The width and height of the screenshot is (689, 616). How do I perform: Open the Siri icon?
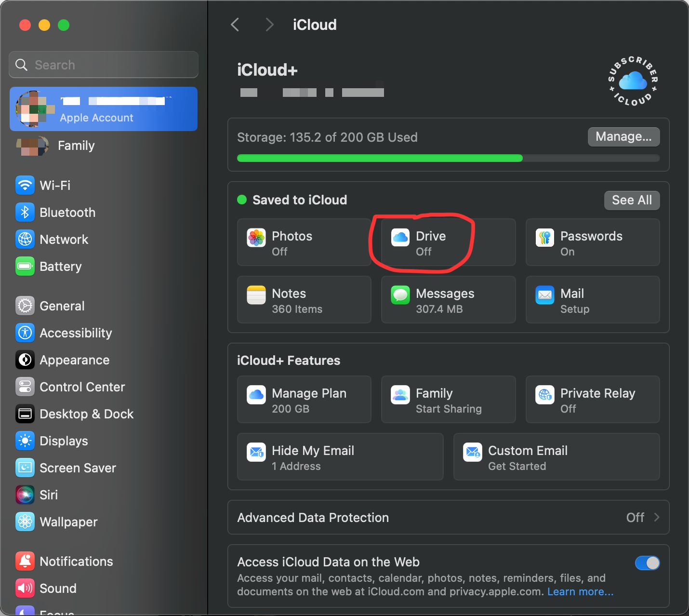coord(25,495)
